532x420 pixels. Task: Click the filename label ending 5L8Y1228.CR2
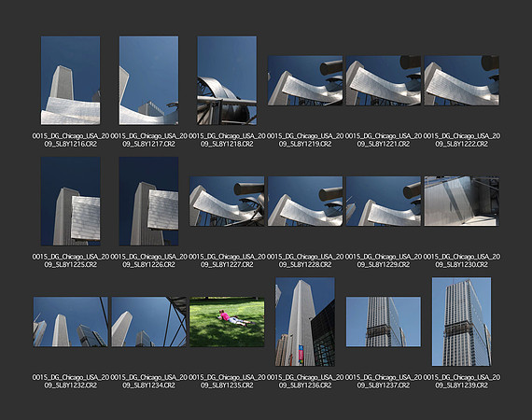pyautogui.click(x=305, y=260)
